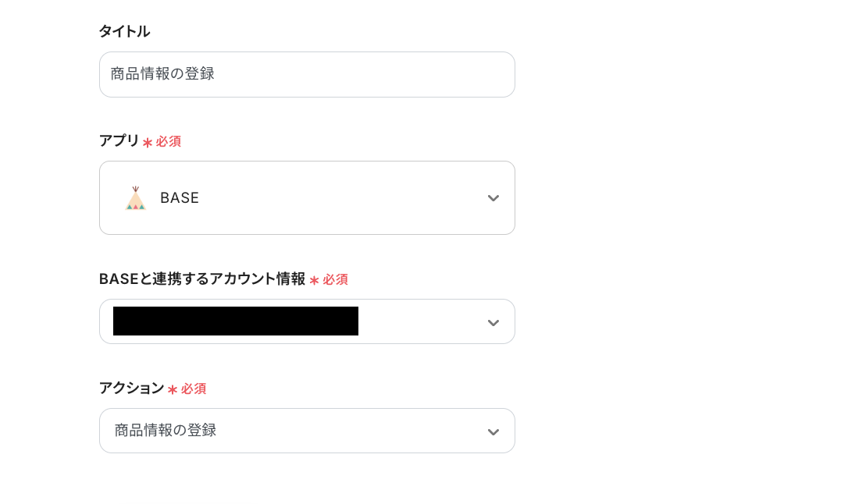Click the タイトル field label
The width and height of the screenshot is (848, 504).
click(124, 31)
